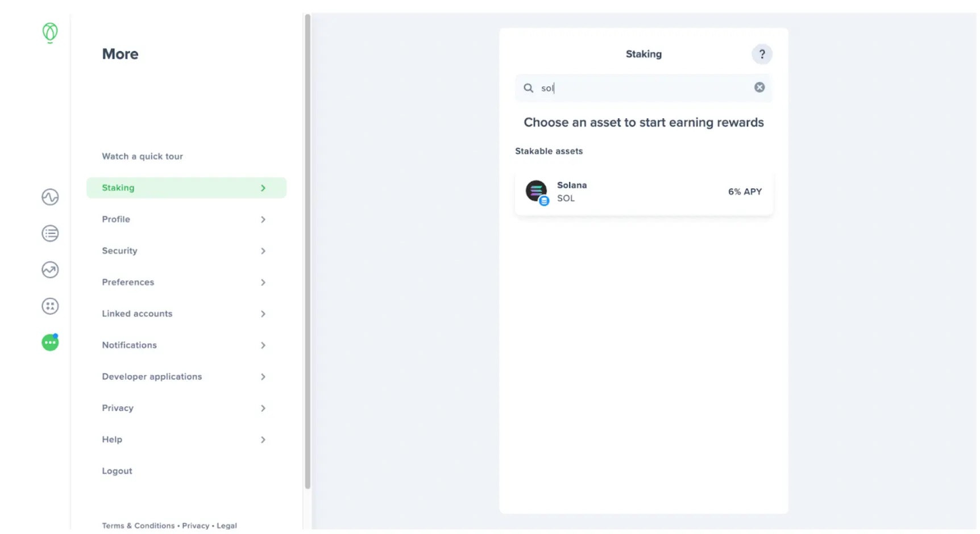Clear the search with the X icon
The image size is (980, 534).
(759, 87)
